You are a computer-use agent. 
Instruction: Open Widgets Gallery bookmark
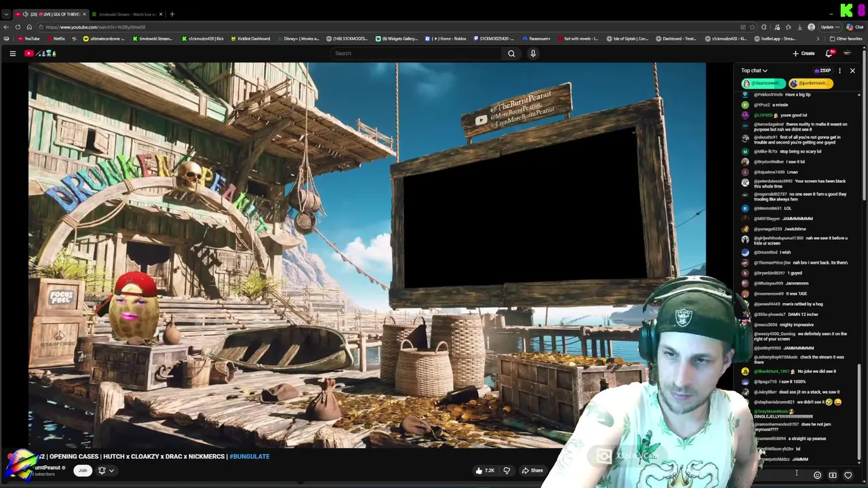tap(397, 39)
